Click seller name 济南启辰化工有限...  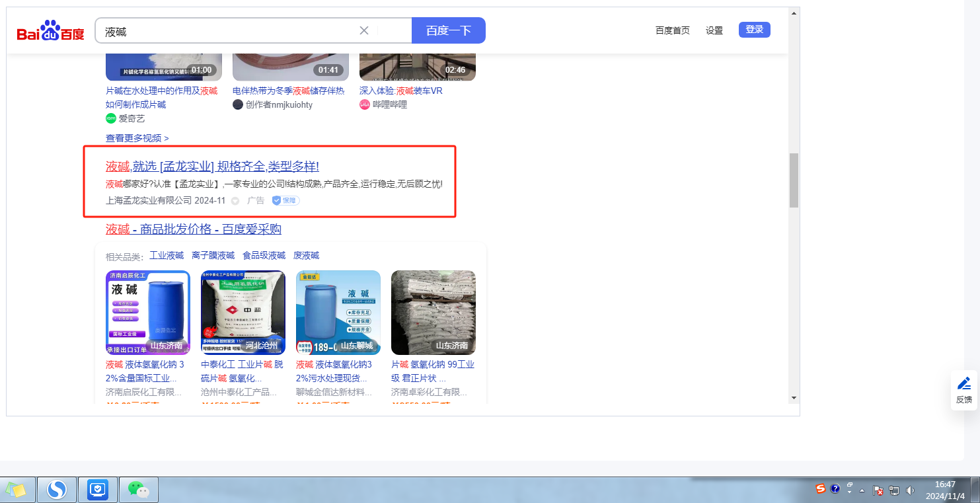(143, 392)
